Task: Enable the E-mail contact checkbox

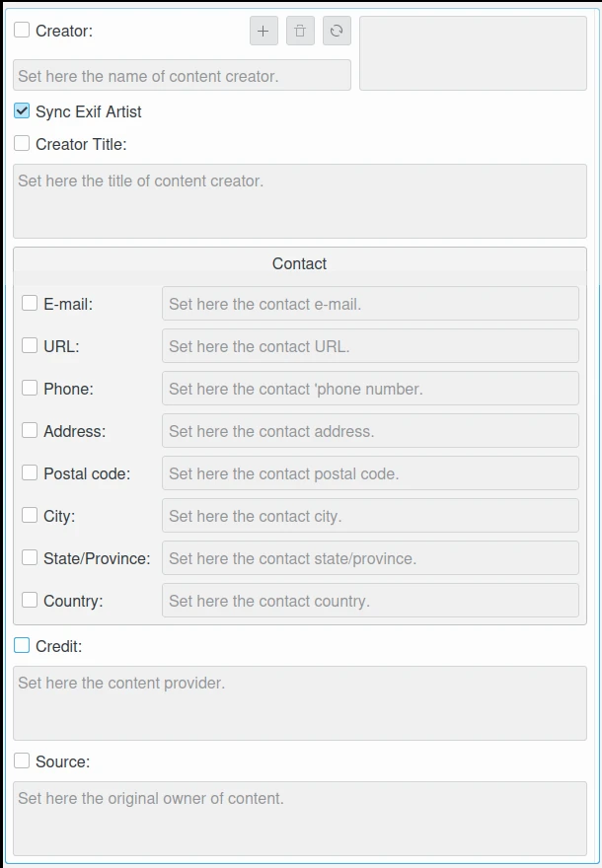Action: click(x=30, y=304)
